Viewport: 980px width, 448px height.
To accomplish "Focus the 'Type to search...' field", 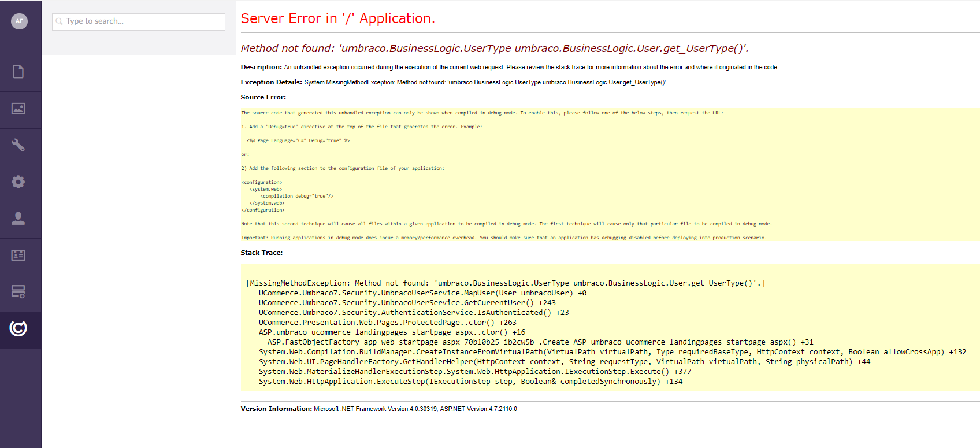I will tap(144, 21).
